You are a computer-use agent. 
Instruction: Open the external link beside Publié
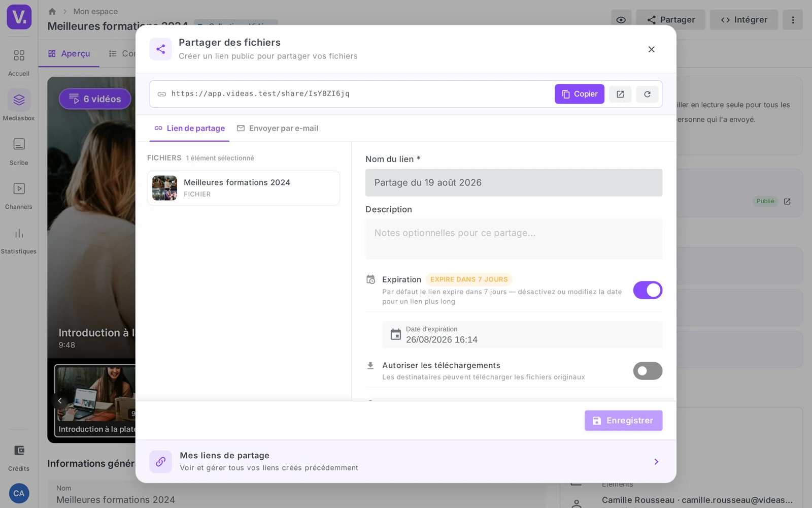[787, 202]
